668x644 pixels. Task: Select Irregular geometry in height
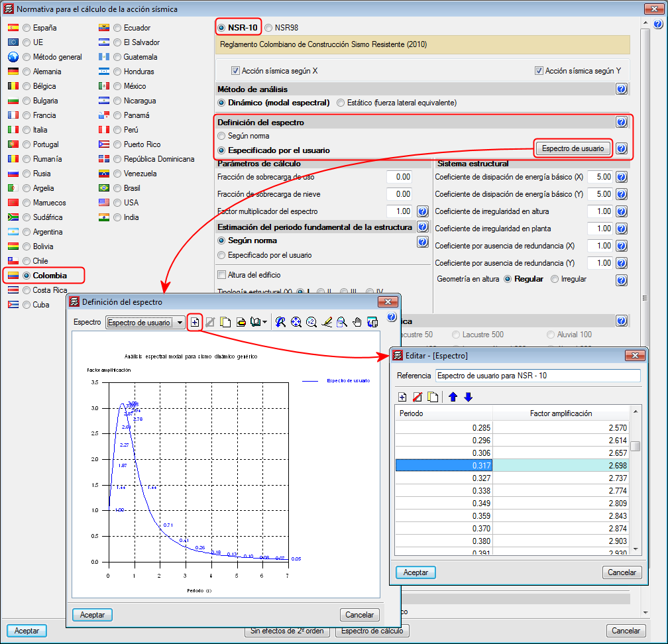tap(569, 279)
